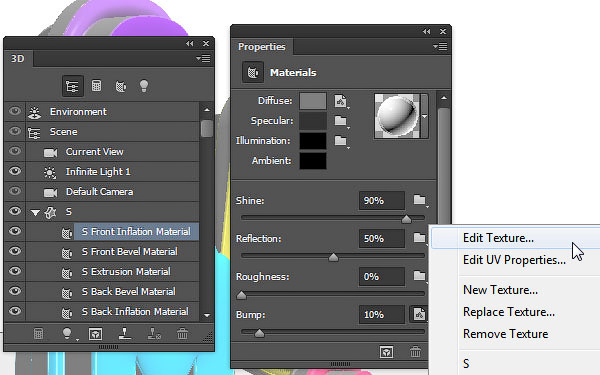Choose Edit UV Properties menu item

coord(514,260)
